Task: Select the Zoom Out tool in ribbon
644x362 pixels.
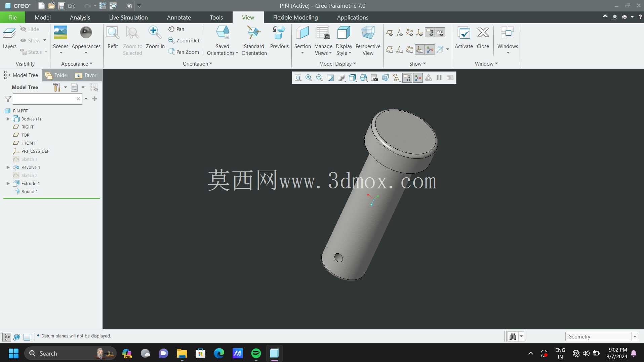Action: (x=184, y=41)
